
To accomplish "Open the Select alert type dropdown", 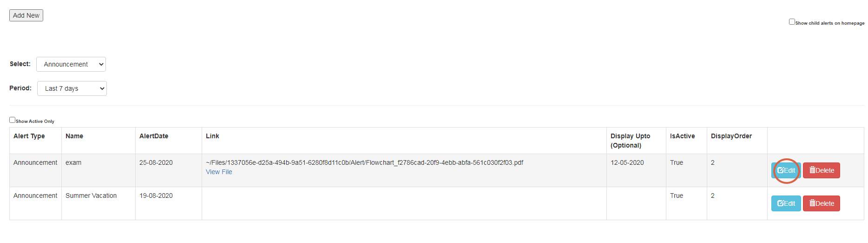I will (71, 64).
